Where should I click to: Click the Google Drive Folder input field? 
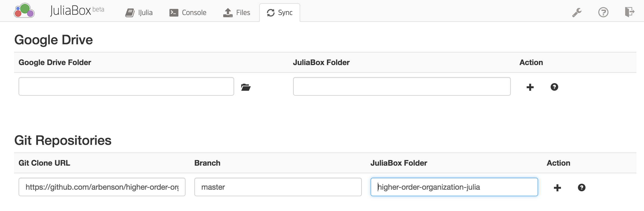126,86
